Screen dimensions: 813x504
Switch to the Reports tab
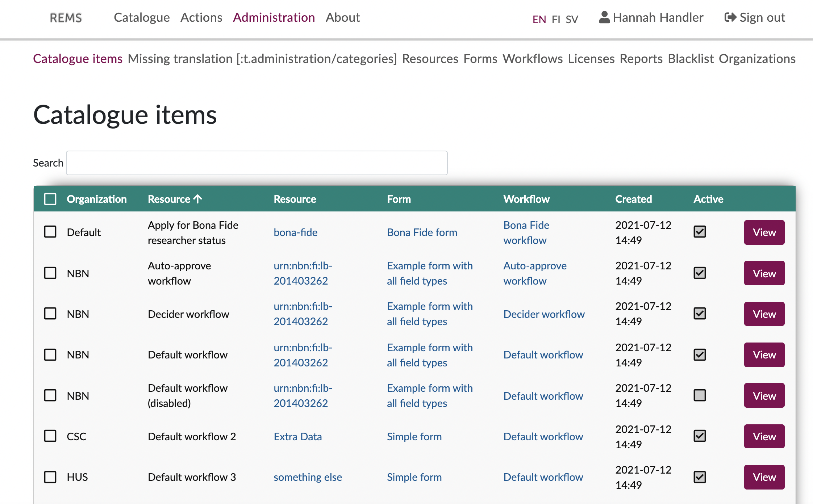point(641,59)
